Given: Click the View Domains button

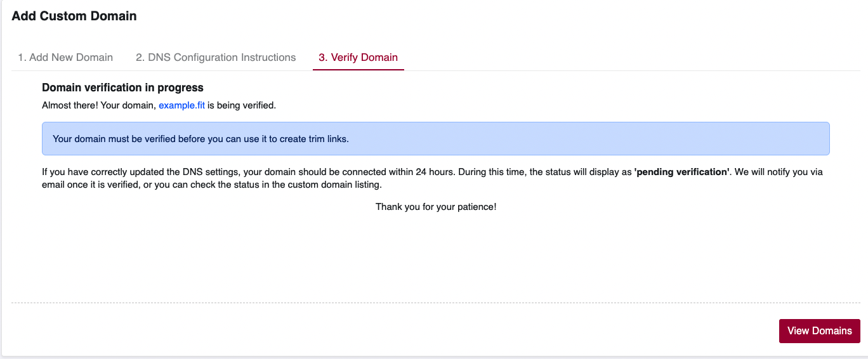Looking at the screenshot, I should (820, 330).
